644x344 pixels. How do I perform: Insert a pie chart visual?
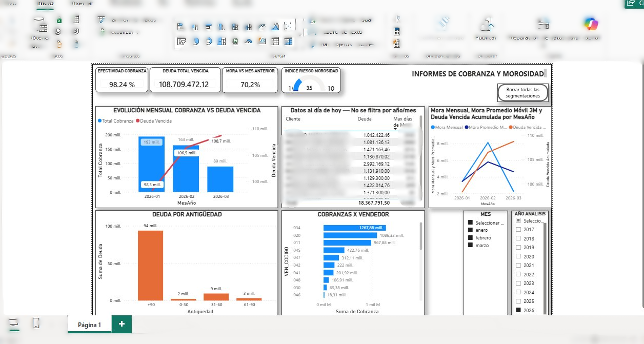point(195,41)
